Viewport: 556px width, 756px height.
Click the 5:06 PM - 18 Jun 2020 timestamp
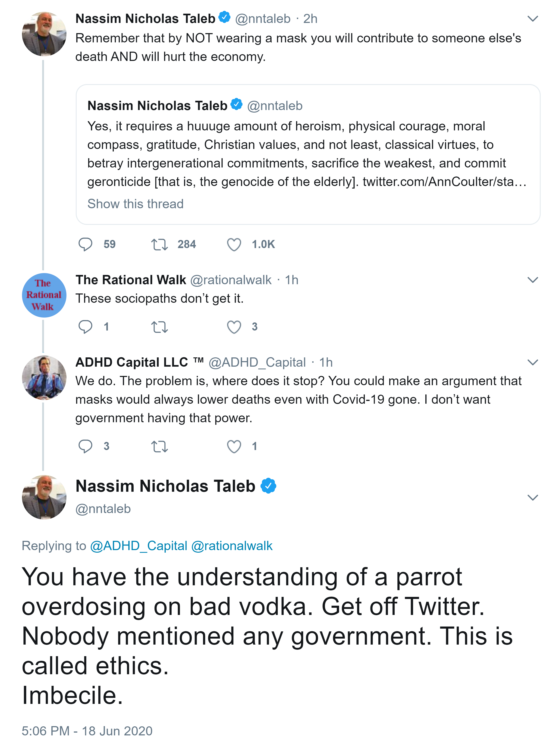coord(87,731)
